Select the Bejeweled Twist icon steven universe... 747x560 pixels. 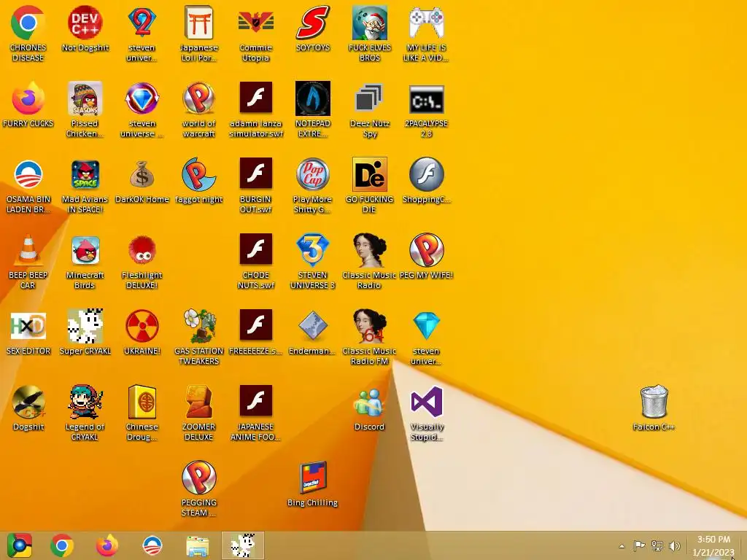(142, 98)
